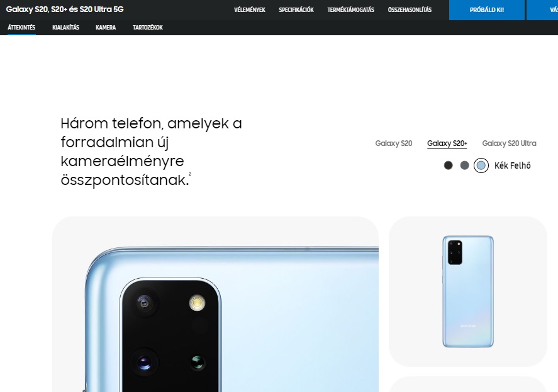The height and width of the screenshot is (392, 558).
Task: Select the Galaxy S20+ model tab
Action: (x=447, y=143)
